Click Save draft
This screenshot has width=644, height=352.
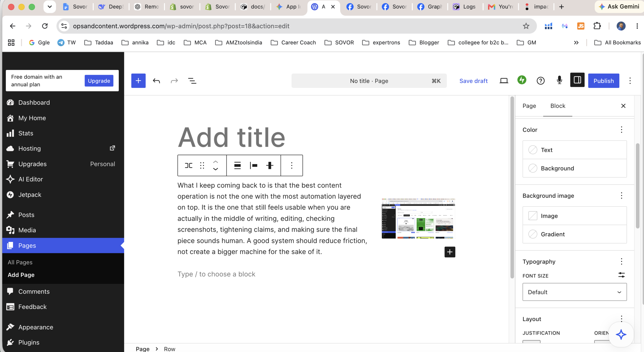473,81
